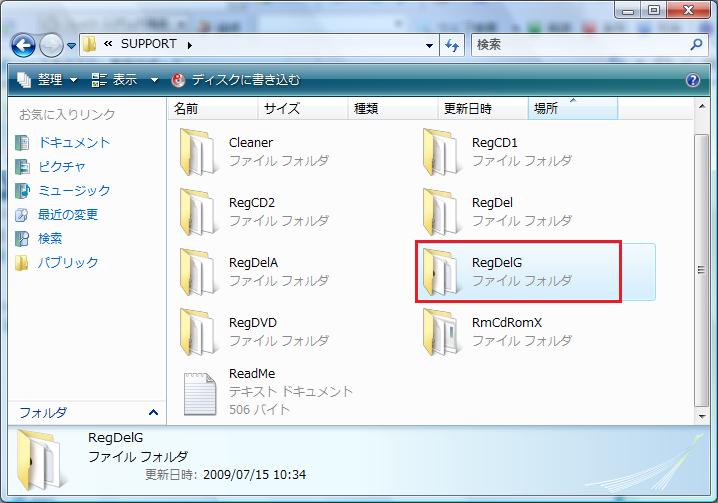Viewport: 718px width, 503px height.
Task: Sort by the 名前 column header
Action: point(213,109)
